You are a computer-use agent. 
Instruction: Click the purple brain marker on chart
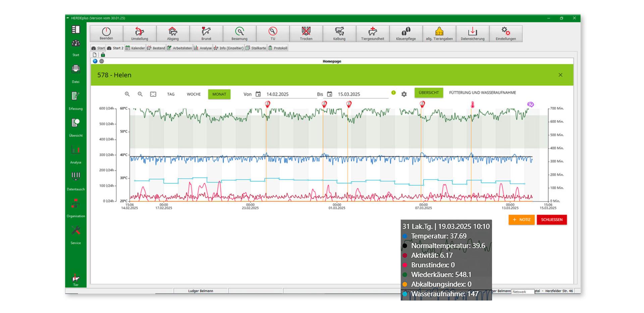(530, 105)
